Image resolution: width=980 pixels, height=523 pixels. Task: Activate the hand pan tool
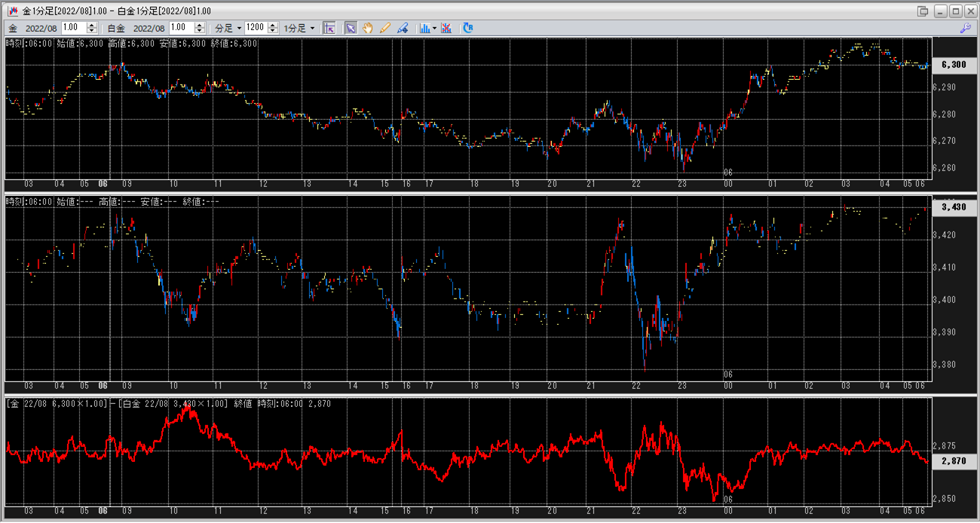point(368,28)
